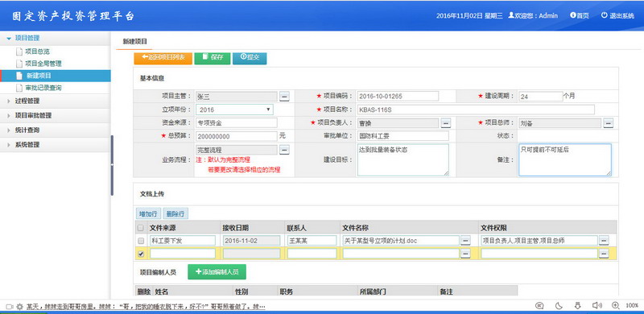644x314 pixels.
Task: Expand the 项目审批管理 section
Action: click(x=55, y=115)
